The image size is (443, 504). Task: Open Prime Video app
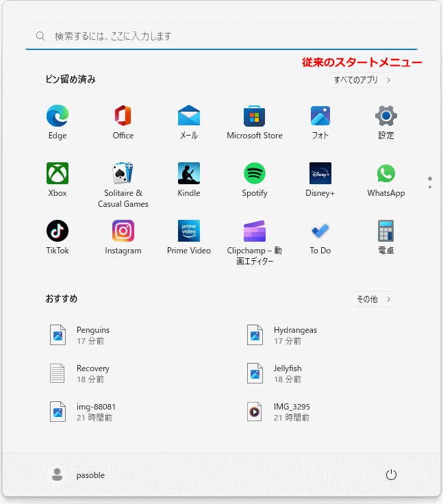[189, 237]
